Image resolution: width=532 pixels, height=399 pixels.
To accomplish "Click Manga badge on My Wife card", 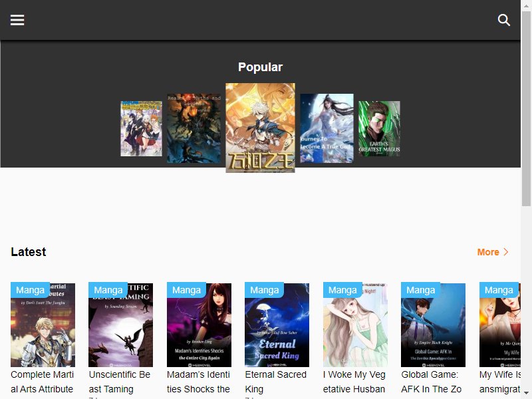I will [x=499, y=290].
